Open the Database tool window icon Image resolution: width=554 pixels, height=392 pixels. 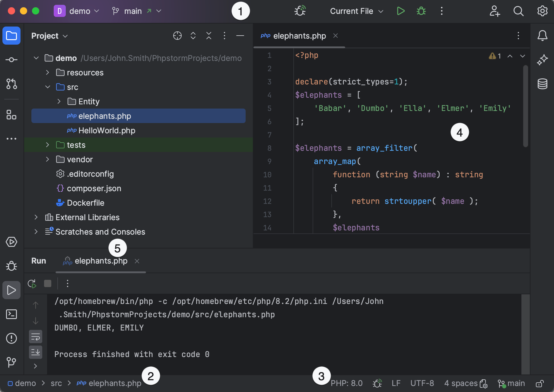click(x=542, y=84)
